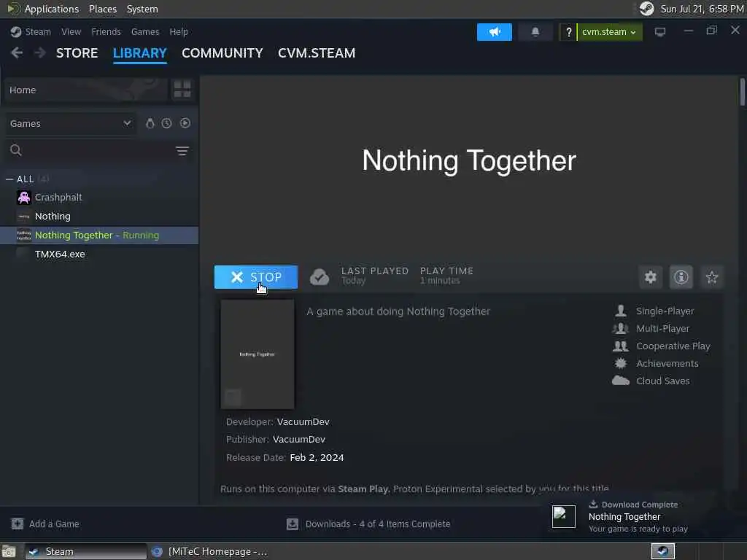
Task: Click the vertical scrollbar of the game page
Action: [x=742, y=92]
